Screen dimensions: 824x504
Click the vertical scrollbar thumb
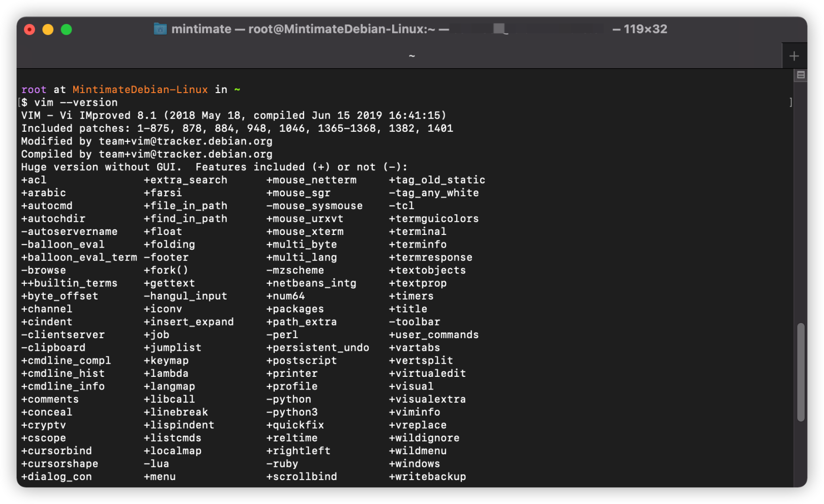[x=801, y=372]
